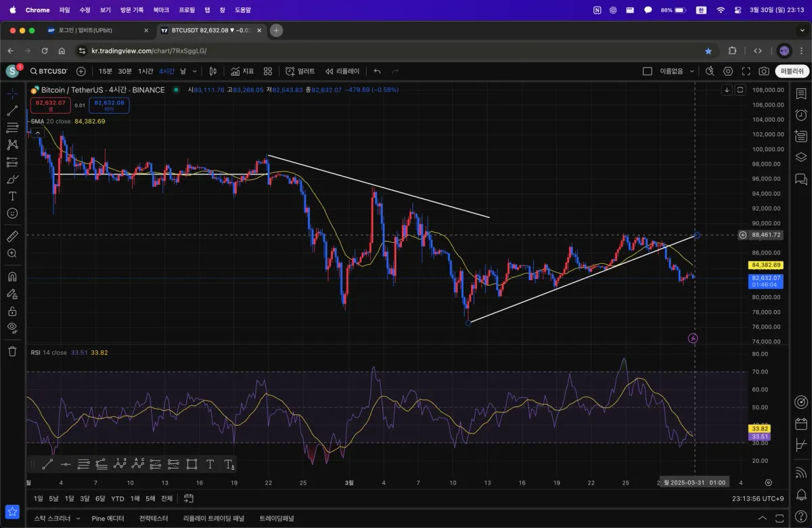Open the go-to-date calendar icon
The width and height of the screenshot is (812, 528).
pos(189,498)
